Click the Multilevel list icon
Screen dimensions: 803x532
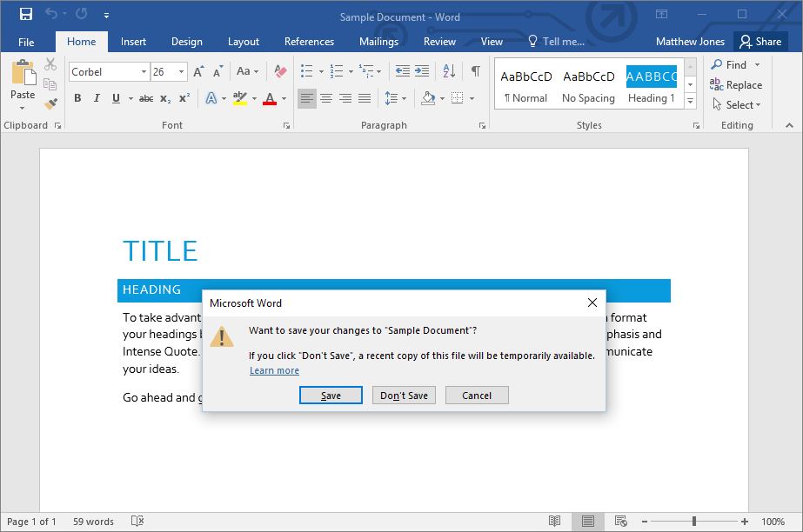(x=366, y=71)
